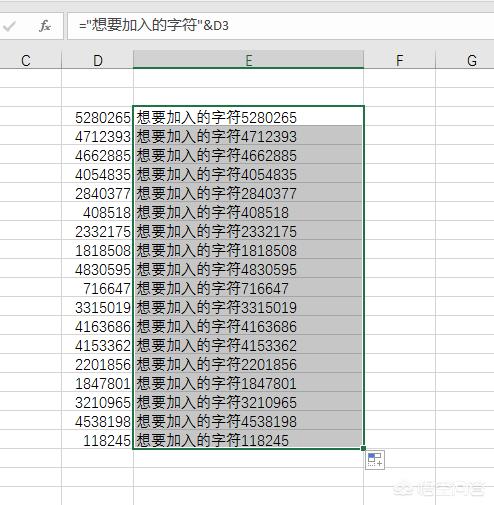Select column F header
This screenshot has height=505, width=494.
tap(399, 60)
